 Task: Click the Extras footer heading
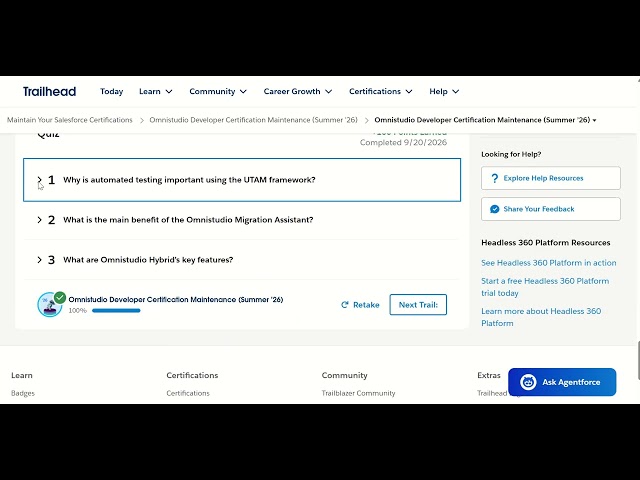[489, 375]
